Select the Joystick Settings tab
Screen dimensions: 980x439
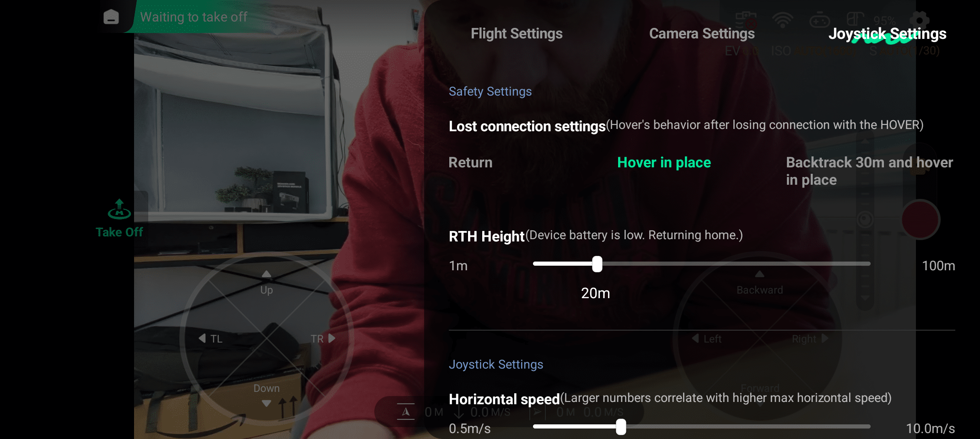click(887, 33)
